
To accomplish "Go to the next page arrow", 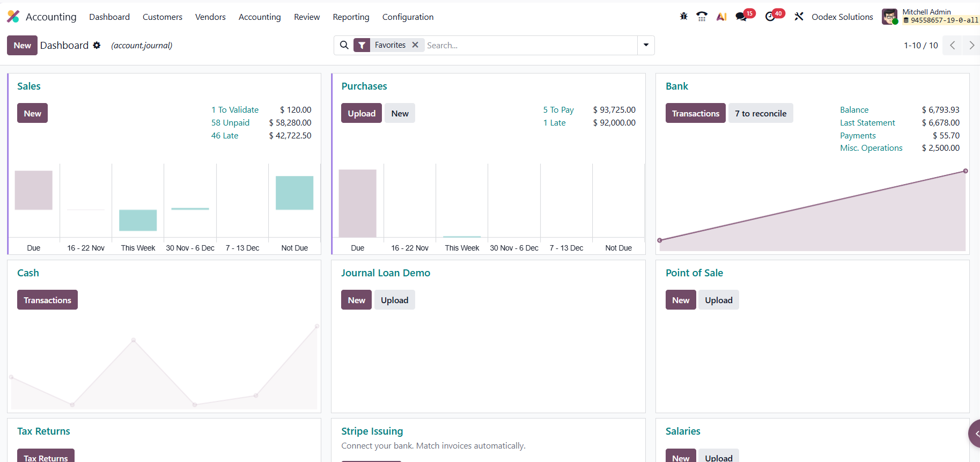I will [971, 46].
